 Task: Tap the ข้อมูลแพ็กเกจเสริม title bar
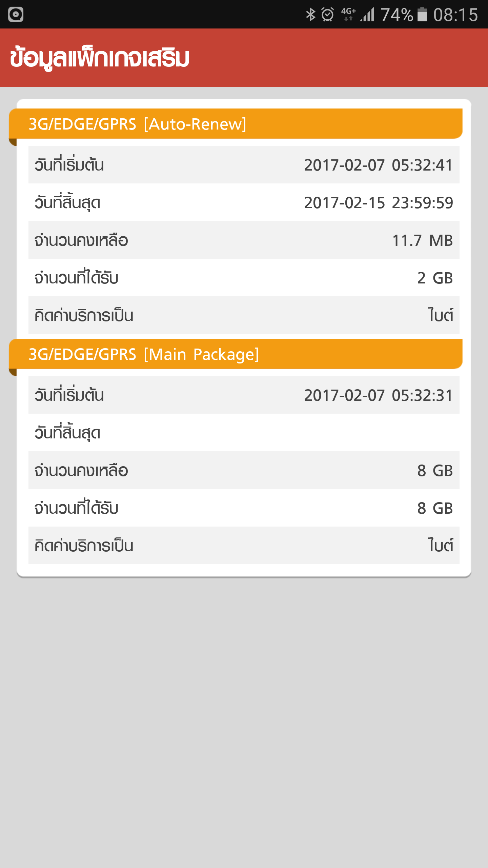pos(244,58)
